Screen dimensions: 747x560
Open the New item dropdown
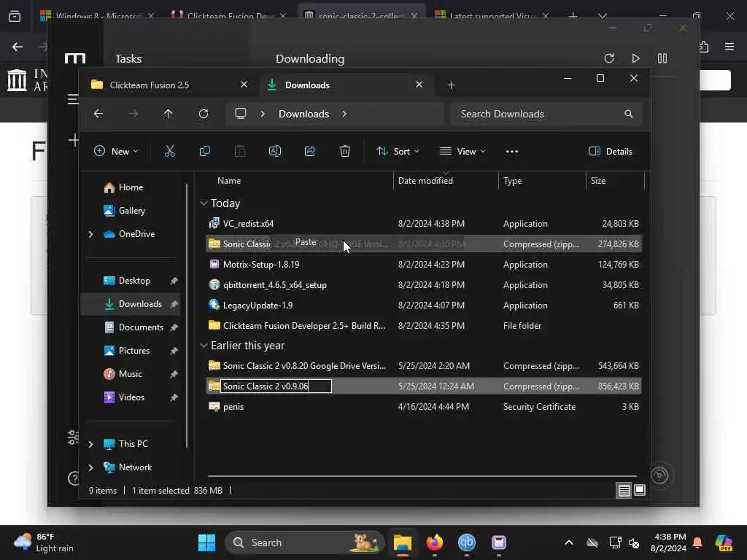116,152
